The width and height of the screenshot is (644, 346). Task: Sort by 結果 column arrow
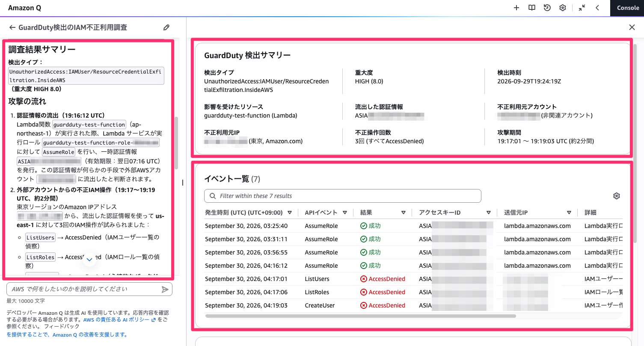[403, 213]
